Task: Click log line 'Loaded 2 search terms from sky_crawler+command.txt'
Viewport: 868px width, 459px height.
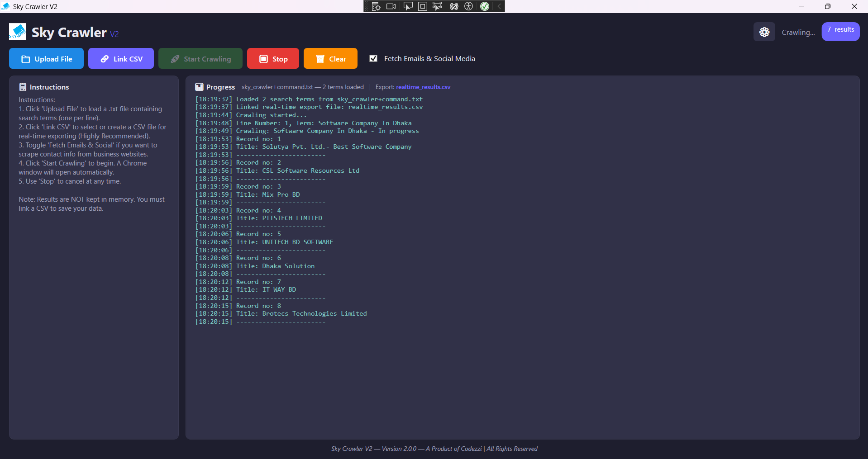Action: 309,99
